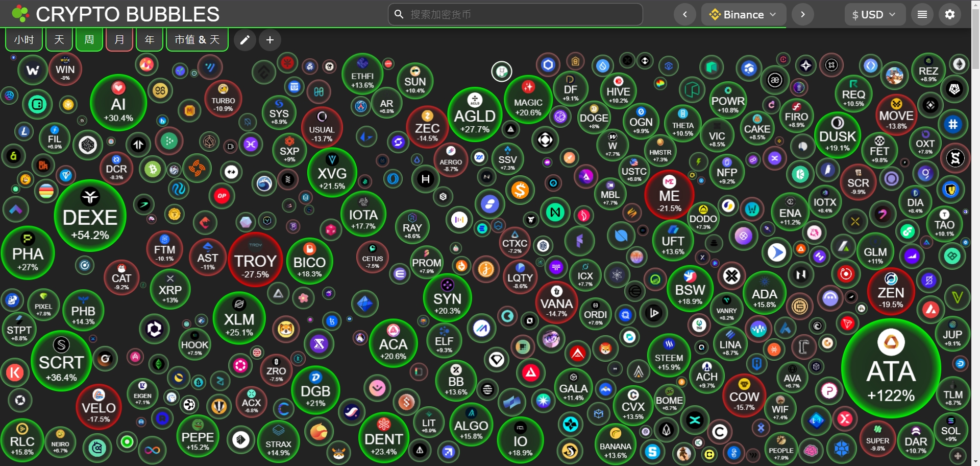Open the XLM +25.1% bubble

pyautogui.click(x=239, y=318)
